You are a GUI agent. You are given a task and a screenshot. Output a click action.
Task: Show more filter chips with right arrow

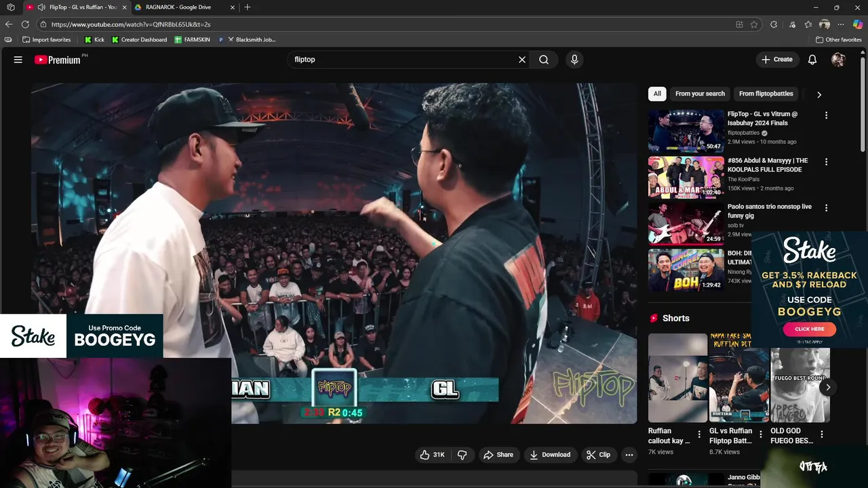click(818, 94)
